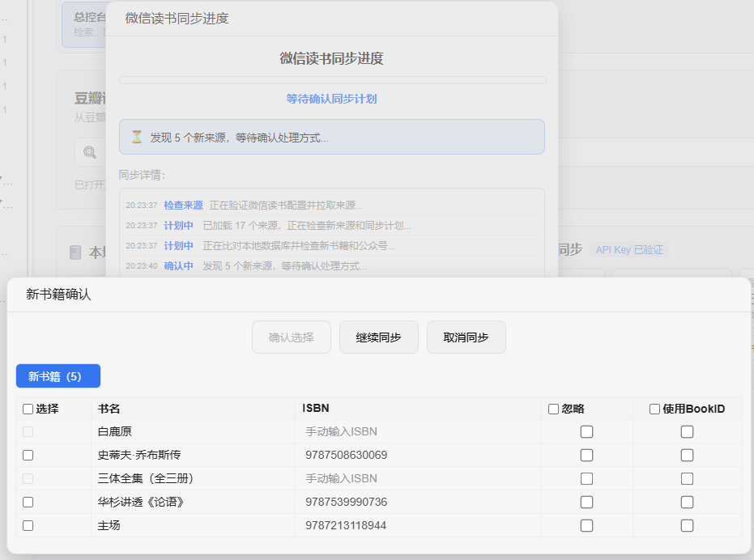Tick 忽略 checkbox for 史蒂夫·乔布斯传
Viewport: 754px width, 560px height.
click(586, 456)
